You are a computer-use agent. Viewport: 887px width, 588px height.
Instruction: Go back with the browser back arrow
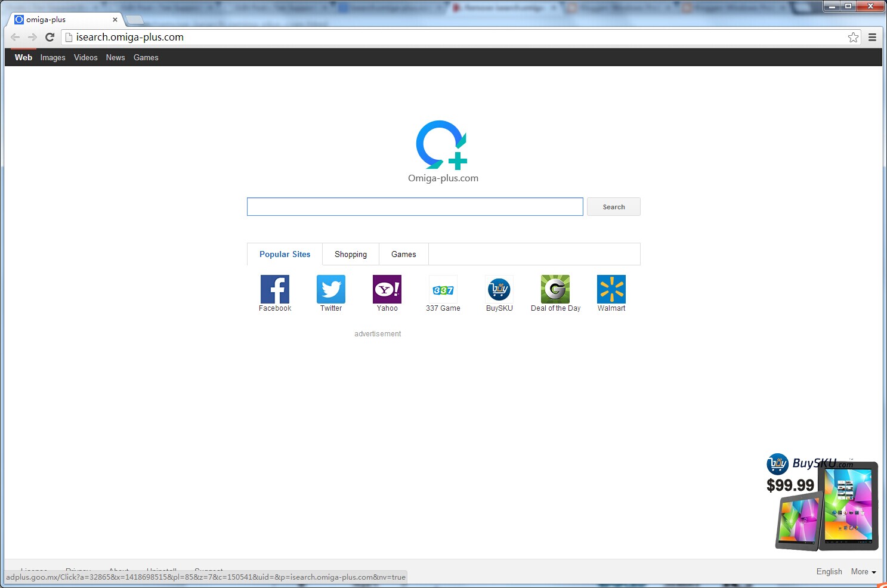[x=16, y=37]
